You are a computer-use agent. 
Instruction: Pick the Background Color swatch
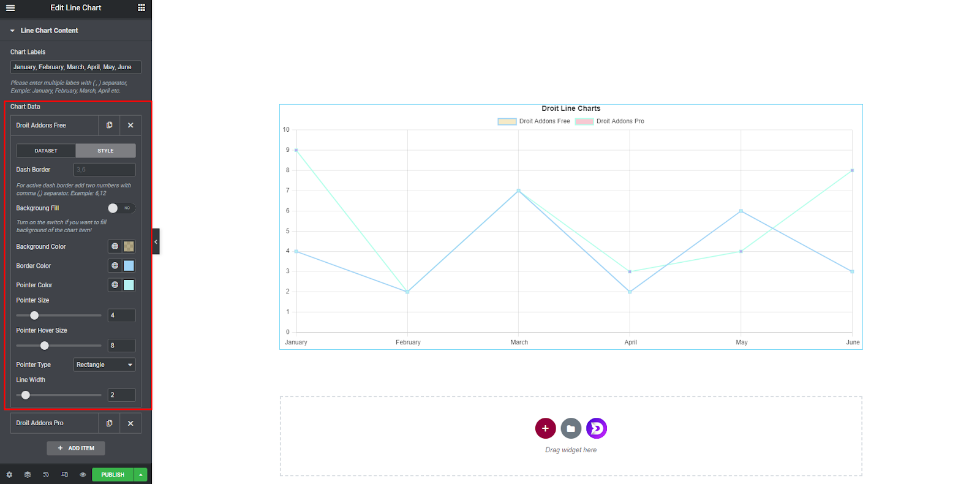[129, 246]
